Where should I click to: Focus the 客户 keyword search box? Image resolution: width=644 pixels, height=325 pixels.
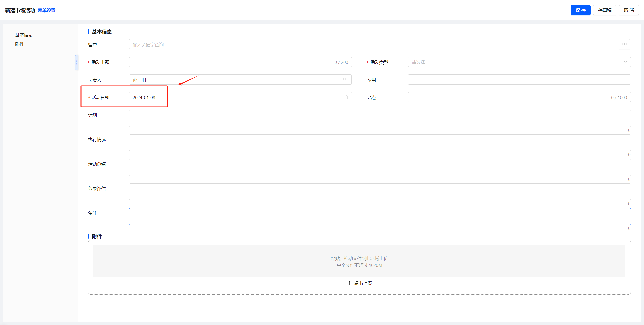[374, 45]
